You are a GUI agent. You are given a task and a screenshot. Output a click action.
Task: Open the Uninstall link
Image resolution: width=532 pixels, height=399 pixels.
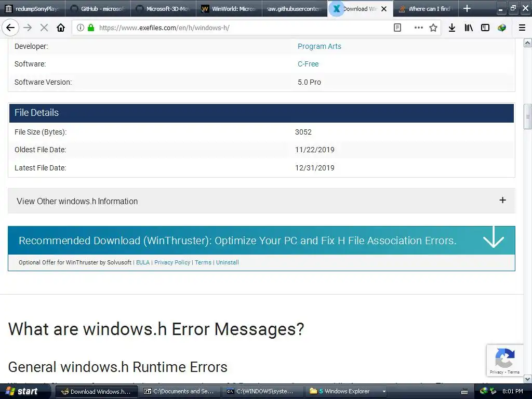228,262
